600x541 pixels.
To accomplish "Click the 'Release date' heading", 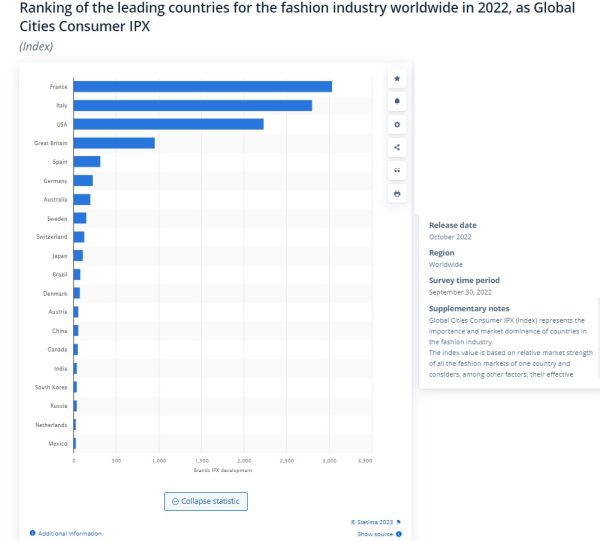I will coord(453,225).
